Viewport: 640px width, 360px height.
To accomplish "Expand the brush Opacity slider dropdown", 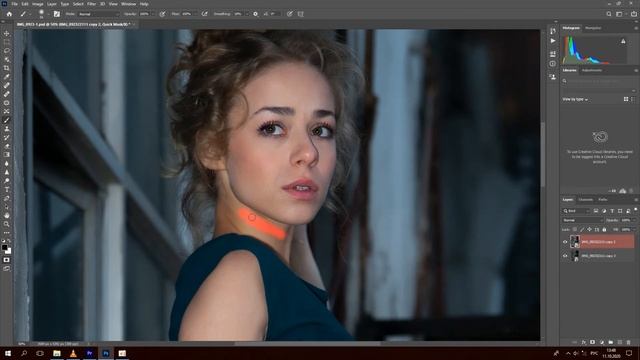I will point(153,14).
